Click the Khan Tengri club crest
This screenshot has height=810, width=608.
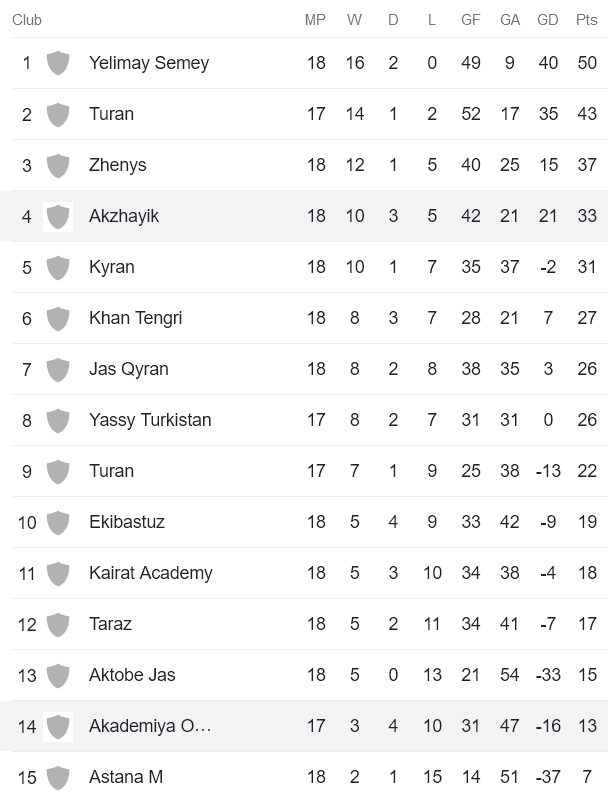57,318
